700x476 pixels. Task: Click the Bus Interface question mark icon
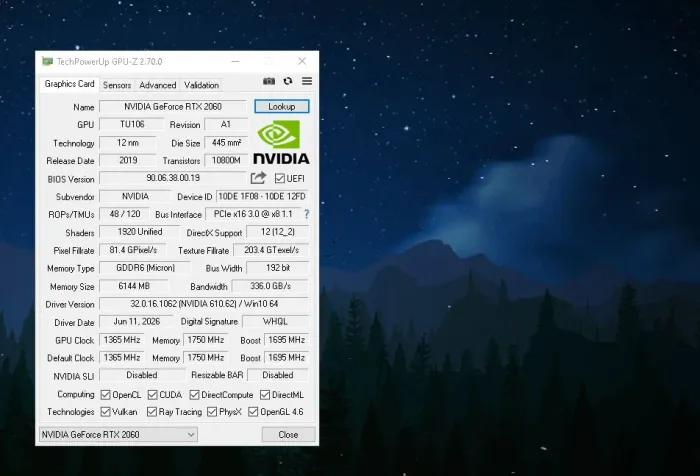(x=306, y=214)
